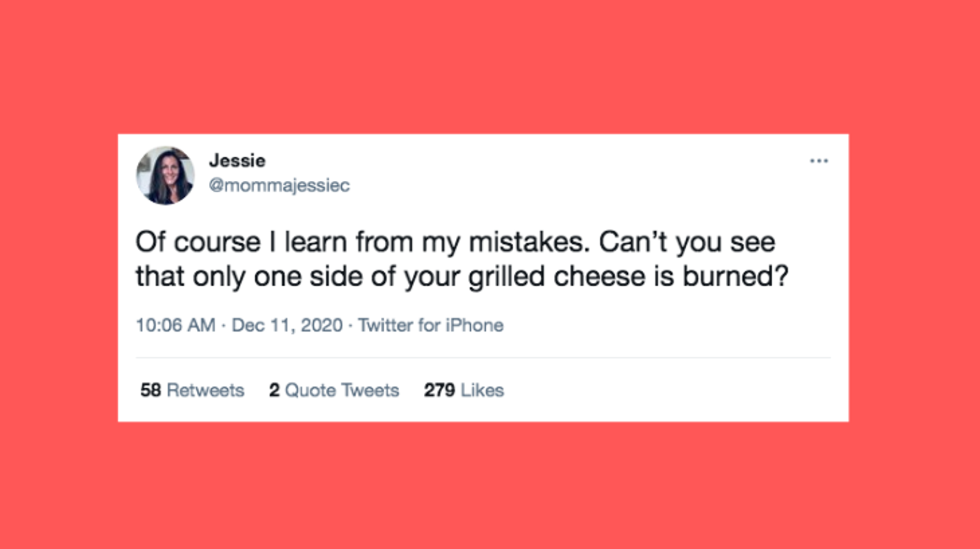Click the word "cheese" in the tweet
Image resolution: width=980 pixels, height=549 pixels.
coord(599,276)
